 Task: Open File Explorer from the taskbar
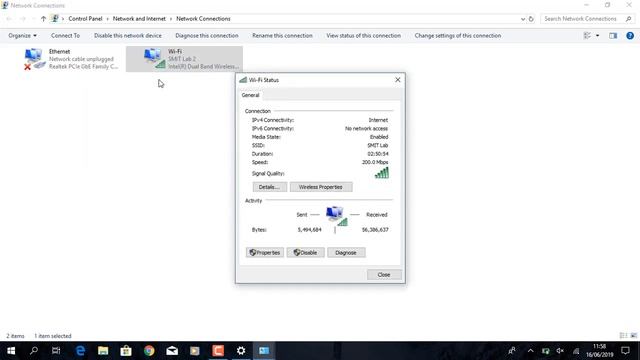(x=103, y=351)
